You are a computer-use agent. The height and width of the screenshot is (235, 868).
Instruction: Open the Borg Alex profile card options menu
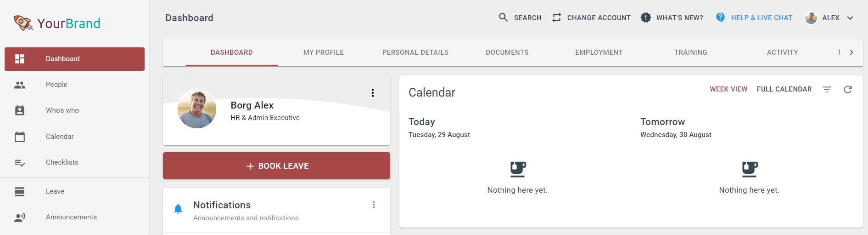[373, 93]
